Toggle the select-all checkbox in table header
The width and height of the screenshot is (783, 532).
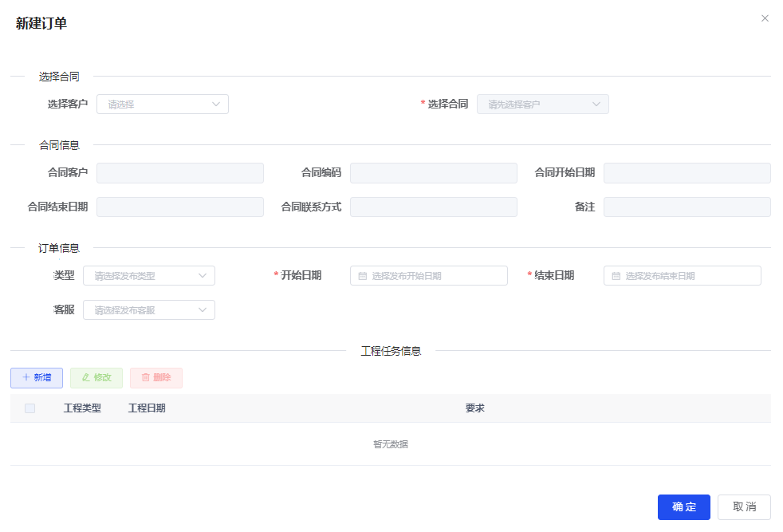(30, 408)
